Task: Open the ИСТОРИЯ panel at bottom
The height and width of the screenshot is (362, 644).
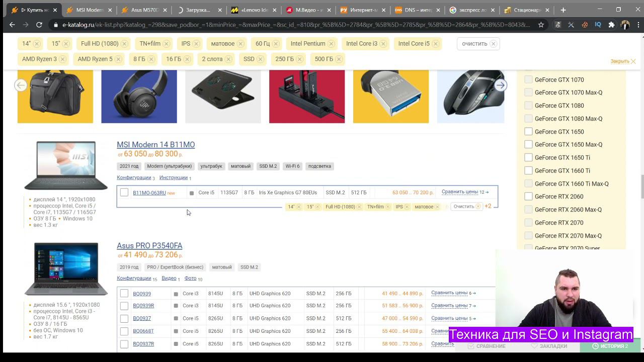Action: click(610, 346)
